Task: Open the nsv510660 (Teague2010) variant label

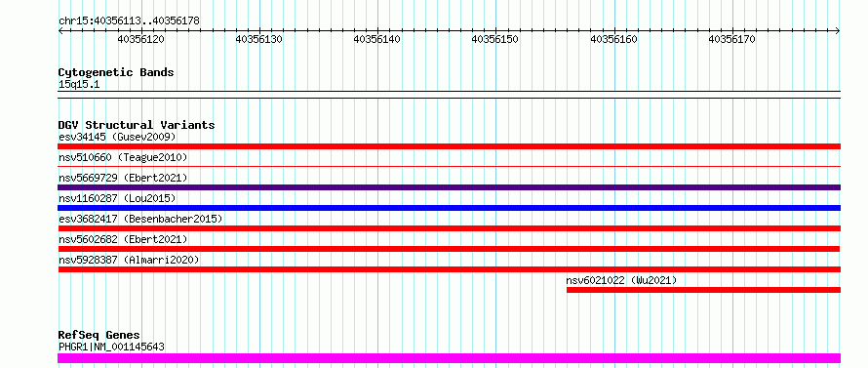Action: [x=123, y=157]
